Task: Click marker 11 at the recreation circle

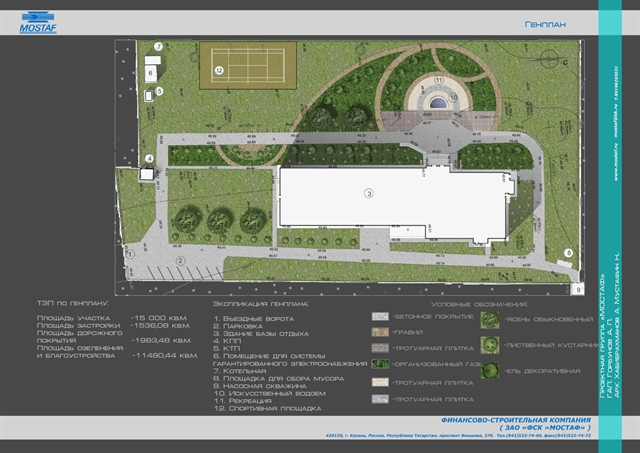Action: pos(438,79)
